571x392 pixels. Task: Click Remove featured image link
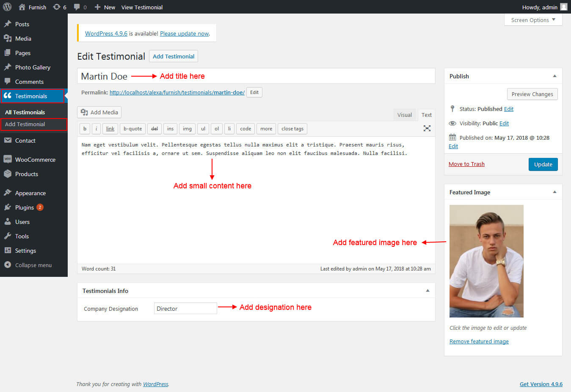pyautogui.click(x=479, y=341)
